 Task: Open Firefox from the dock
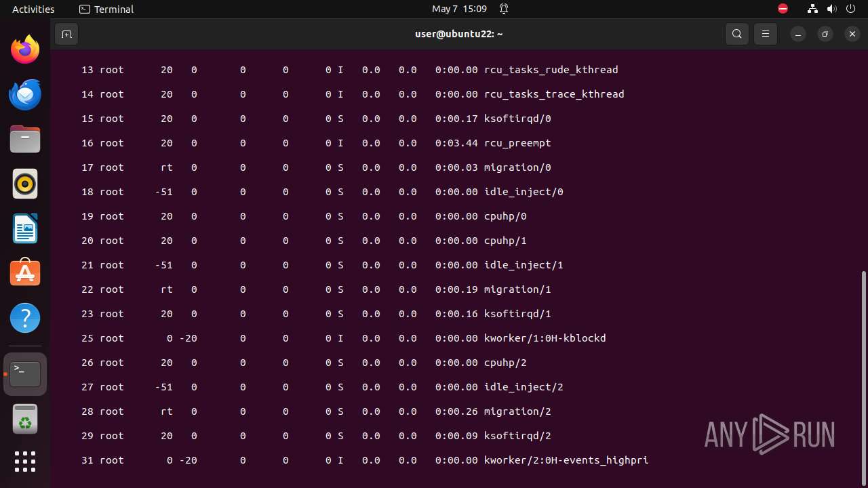[25, 49]
